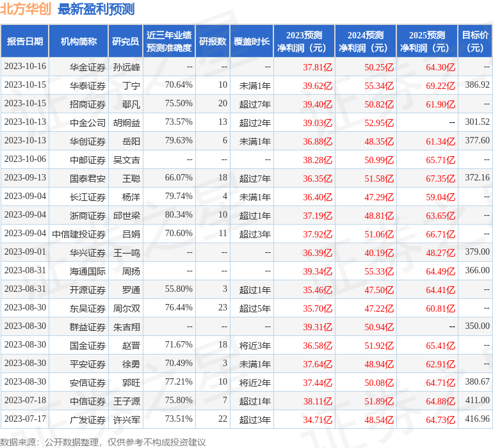Click researcher name 许兴军
The width and height of the screenshot is (493, 448).
point(126,419)
